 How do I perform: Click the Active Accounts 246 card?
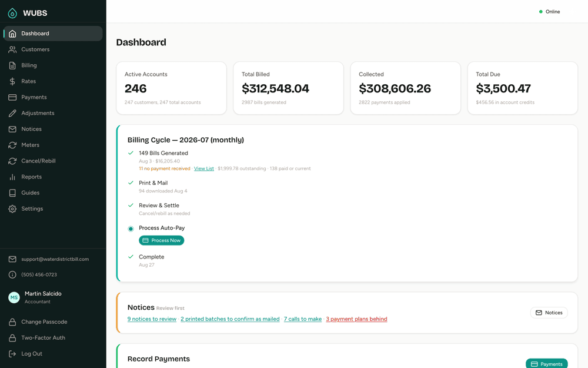[171, 88]
